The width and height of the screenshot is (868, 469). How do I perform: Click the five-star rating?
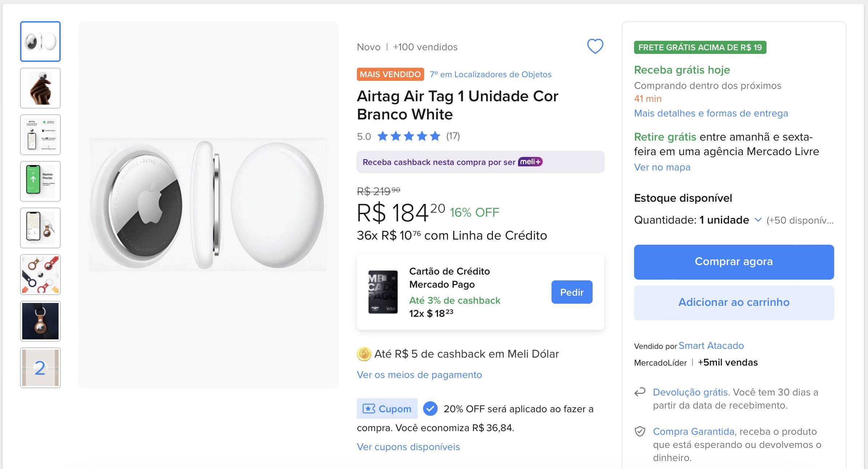tap(409, 136)
